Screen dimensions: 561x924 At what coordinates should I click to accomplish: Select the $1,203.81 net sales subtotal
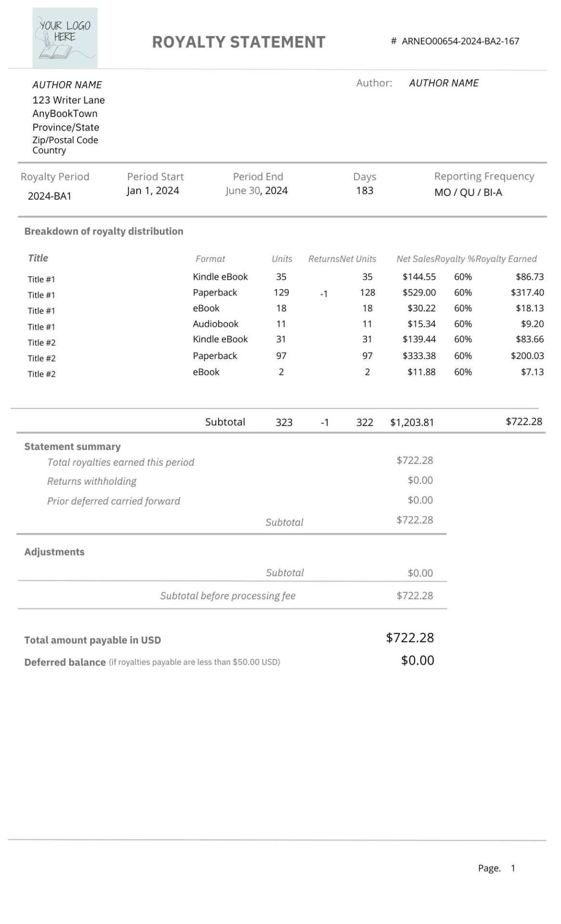point(412,422)
